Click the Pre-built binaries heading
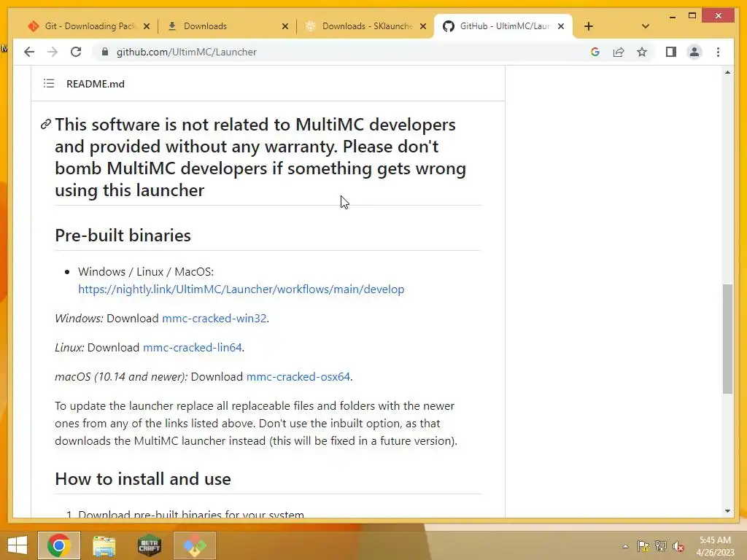 [123, 236]
